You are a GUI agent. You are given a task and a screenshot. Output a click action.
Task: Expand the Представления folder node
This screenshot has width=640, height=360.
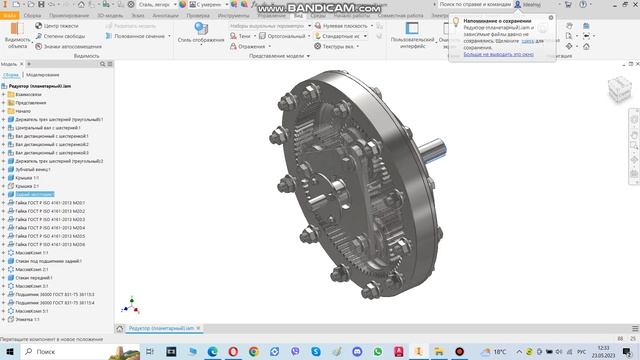(x=3, y=103)
